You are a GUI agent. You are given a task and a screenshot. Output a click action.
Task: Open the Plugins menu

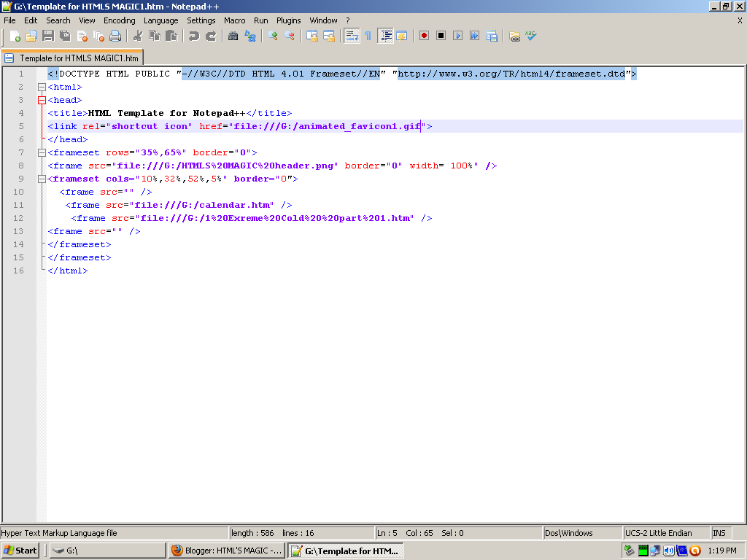click(289, 20)
